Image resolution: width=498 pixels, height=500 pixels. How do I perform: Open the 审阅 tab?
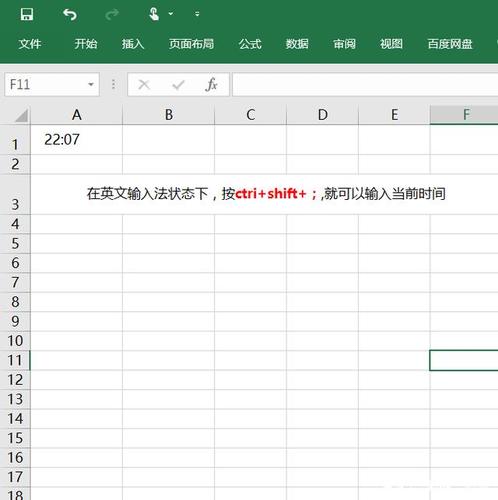344,44
